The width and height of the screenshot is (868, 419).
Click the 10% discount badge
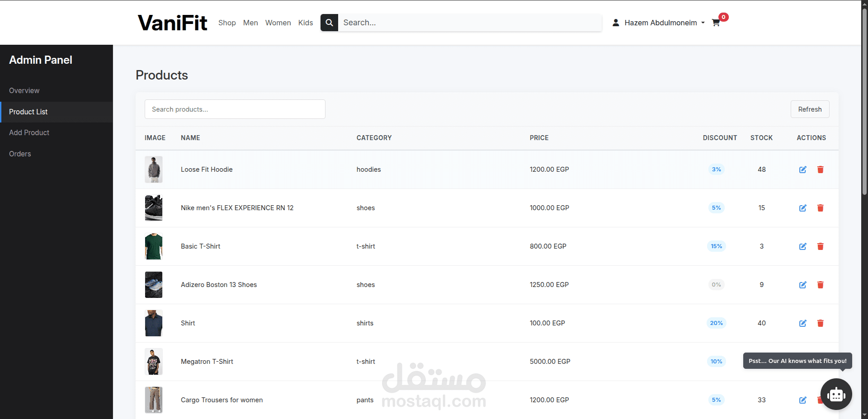[x=716, y=362]
